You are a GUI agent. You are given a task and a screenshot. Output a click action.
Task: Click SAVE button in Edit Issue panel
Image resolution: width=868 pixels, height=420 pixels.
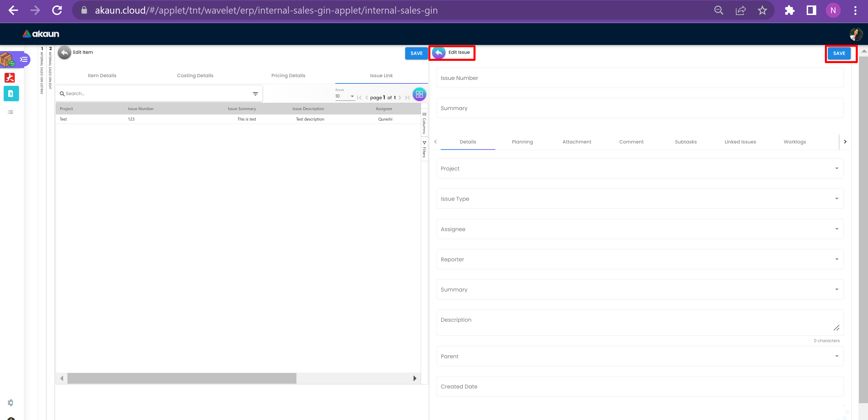click(839, 53)
